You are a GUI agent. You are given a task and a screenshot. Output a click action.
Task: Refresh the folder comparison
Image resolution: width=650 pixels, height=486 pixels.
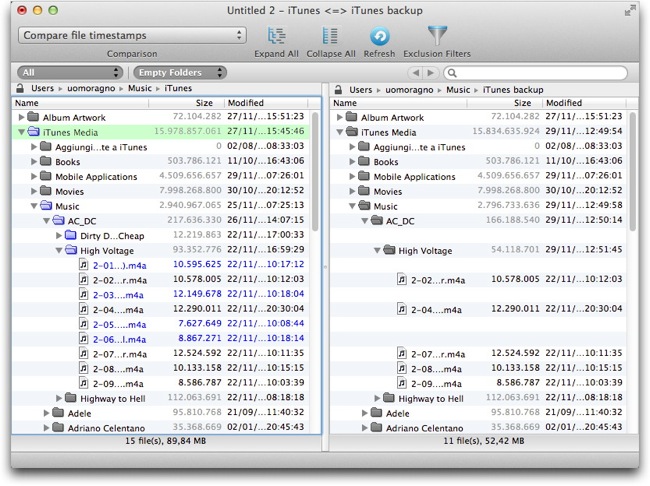(x=379, y=36)
